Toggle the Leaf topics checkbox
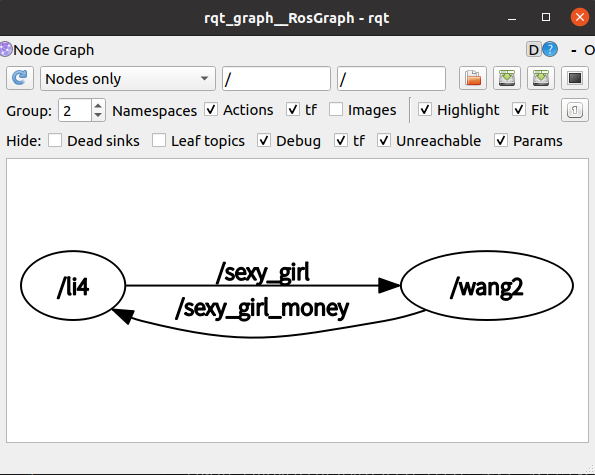The height and width of the screenshot is (475, 595). [159, 141]
